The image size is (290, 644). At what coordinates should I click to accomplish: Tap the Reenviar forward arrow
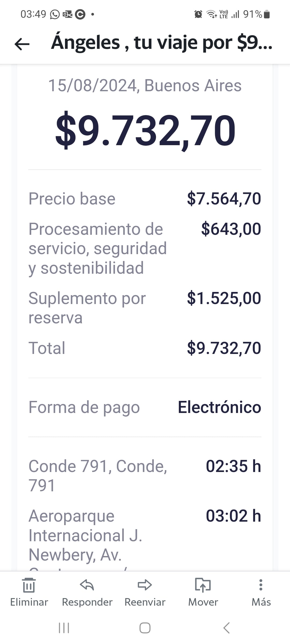(145, 585)
